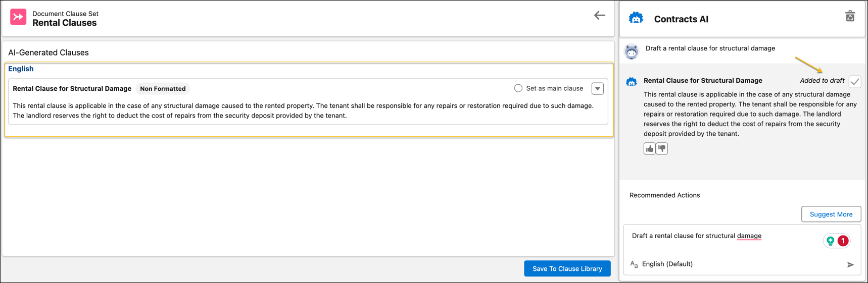Click the English language heading

pyautogui.click(x=21, y=69)
